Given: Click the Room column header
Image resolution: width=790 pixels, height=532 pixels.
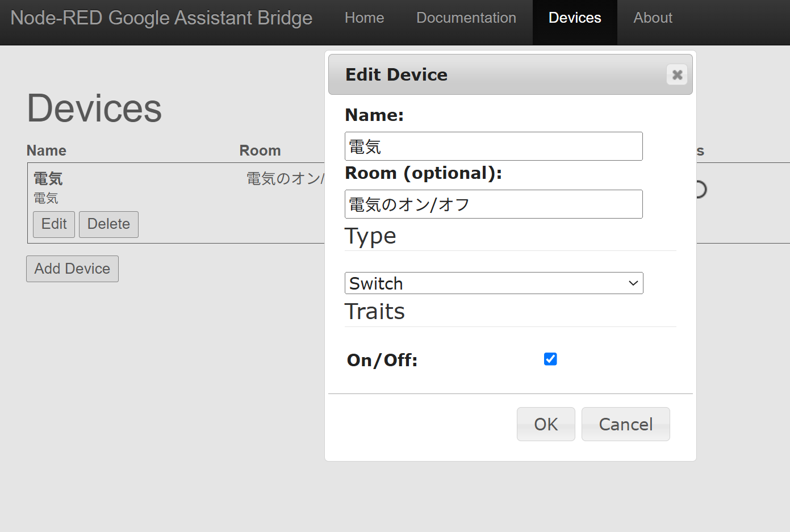Looking at the screenshot, I should pyautogui.click(x=260, y=150).
